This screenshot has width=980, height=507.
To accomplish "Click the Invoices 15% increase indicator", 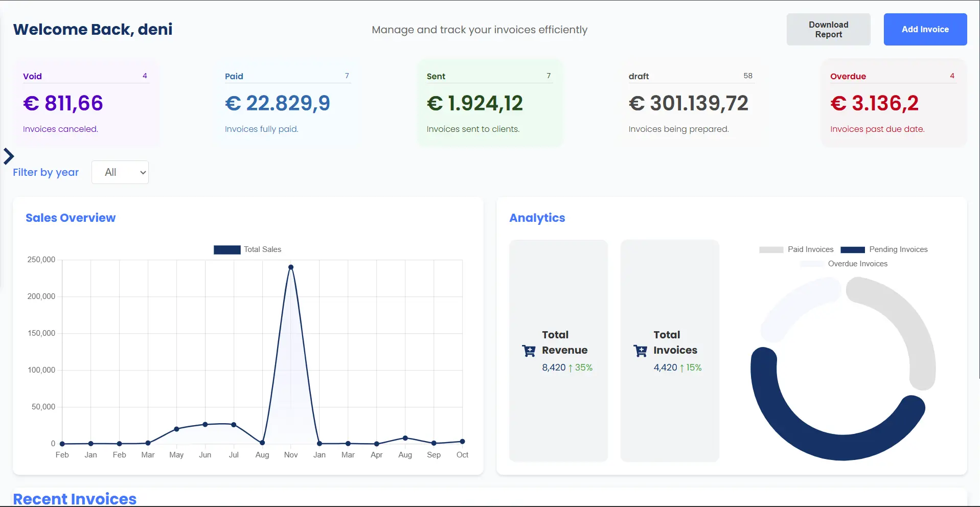I will pyautogui.click(x=691, y=367).
